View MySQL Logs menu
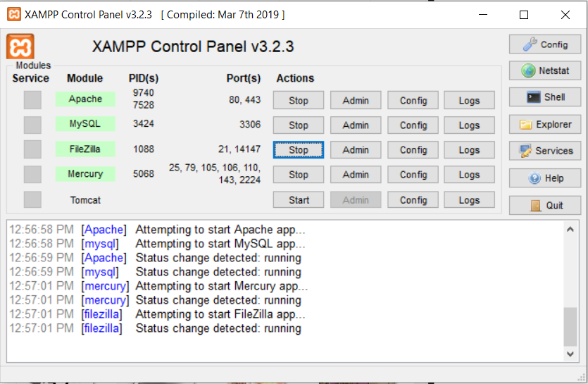The width and height of the screenshot is (588, 384). 469,125
